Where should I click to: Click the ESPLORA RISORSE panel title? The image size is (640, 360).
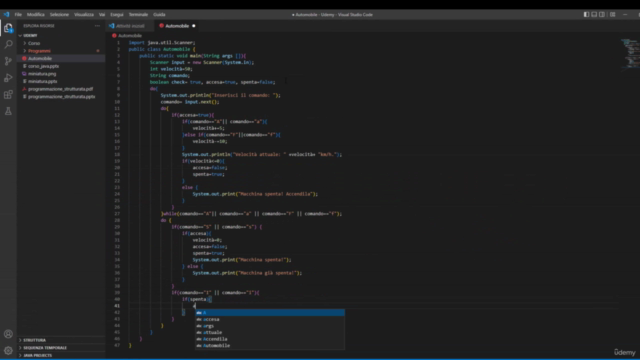39,26
